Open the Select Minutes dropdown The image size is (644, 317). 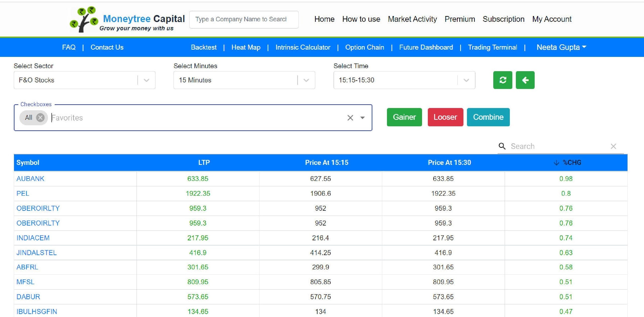pos(244,80)
